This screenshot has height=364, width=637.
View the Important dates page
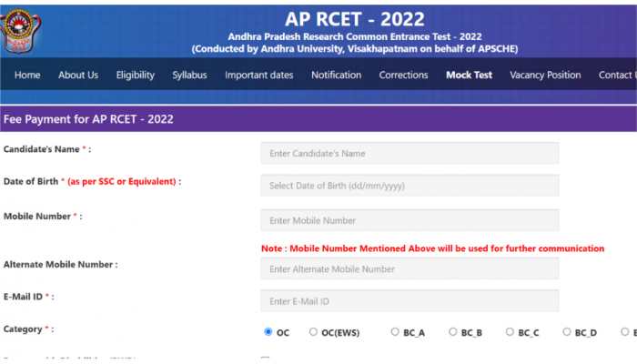(258, 76)
